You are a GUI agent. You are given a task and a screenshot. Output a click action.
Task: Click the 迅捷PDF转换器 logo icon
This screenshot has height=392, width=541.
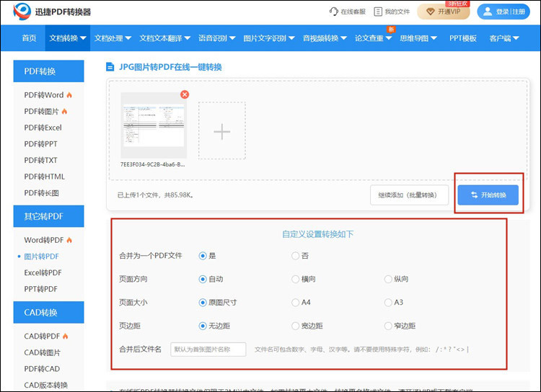pyautogui.click(x=22, y=12)
